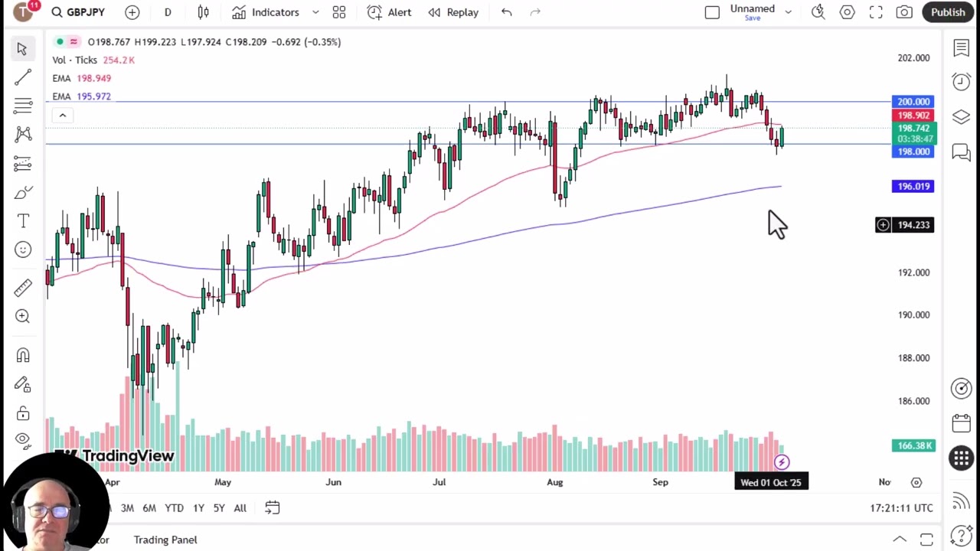Take a chart snapshot with camera icon

(904, 12)
